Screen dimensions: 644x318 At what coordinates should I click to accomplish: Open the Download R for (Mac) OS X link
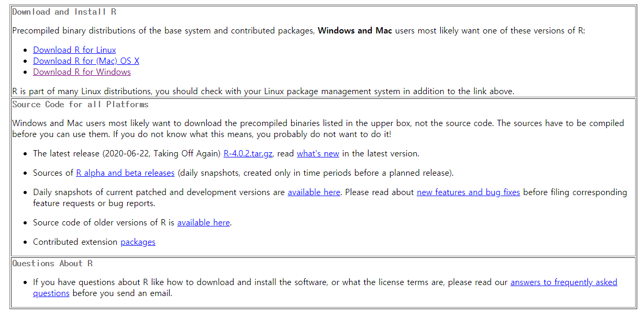coord(86,61)
